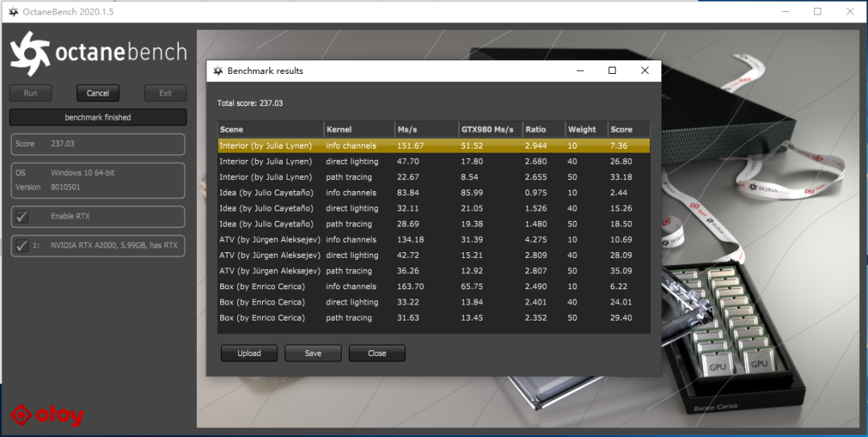
Task: Click the GTX980 Ms/s column header
Action: (x=491, y=129)
